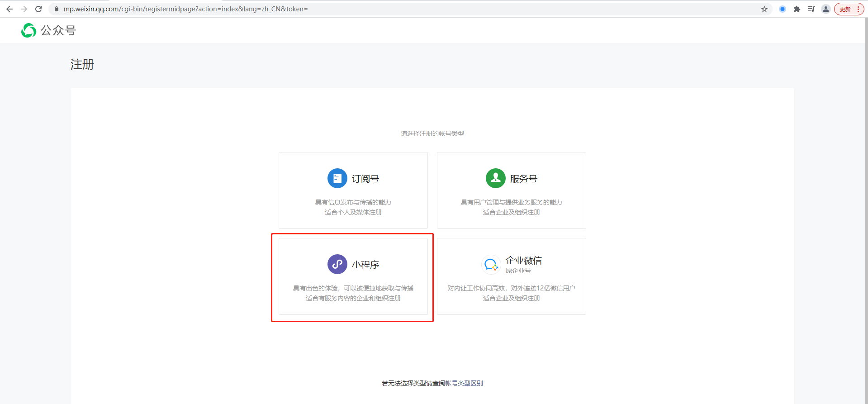This screenshot has height=404, width=868.
Task: Click the purple 小程序 icon
Action: [337, 264]
